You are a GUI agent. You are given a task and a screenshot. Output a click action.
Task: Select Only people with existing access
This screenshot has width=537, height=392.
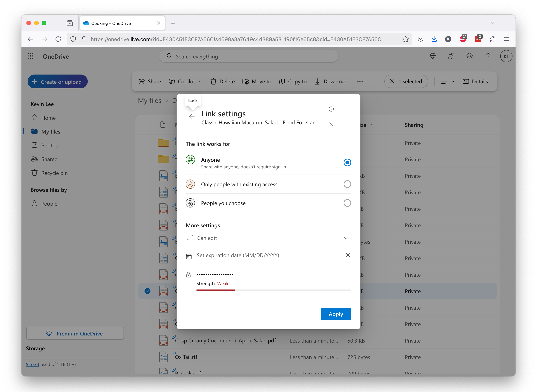[x=347, y=184]
